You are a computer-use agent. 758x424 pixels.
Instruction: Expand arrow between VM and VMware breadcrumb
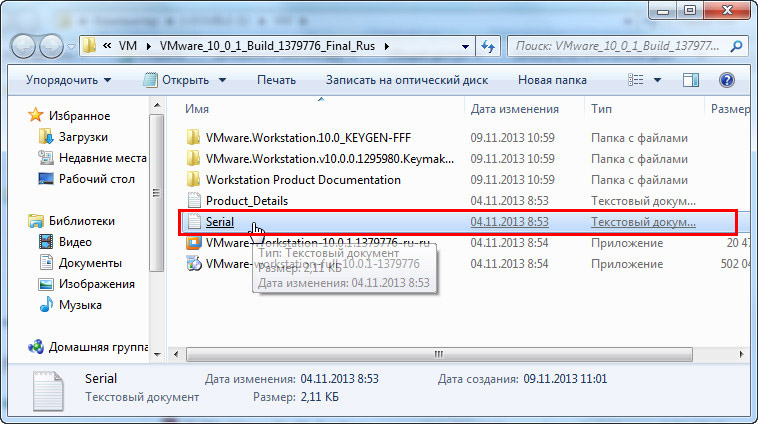(x=148, y=46)
